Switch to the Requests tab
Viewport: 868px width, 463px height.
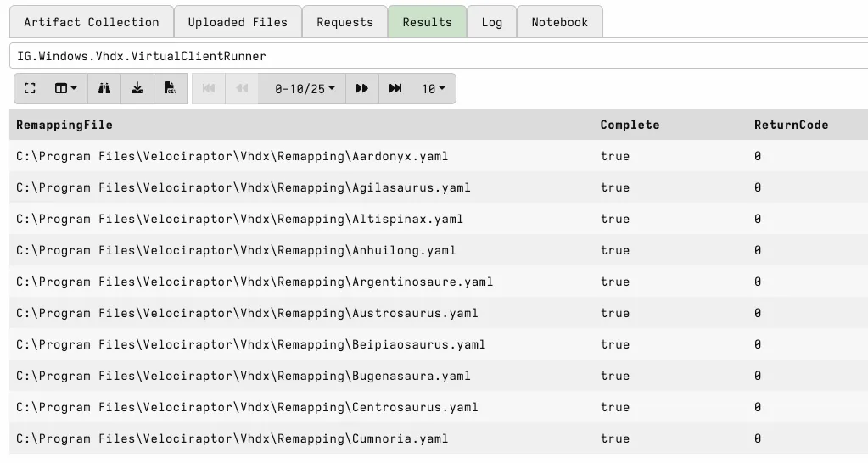click(x=344, y=22)
